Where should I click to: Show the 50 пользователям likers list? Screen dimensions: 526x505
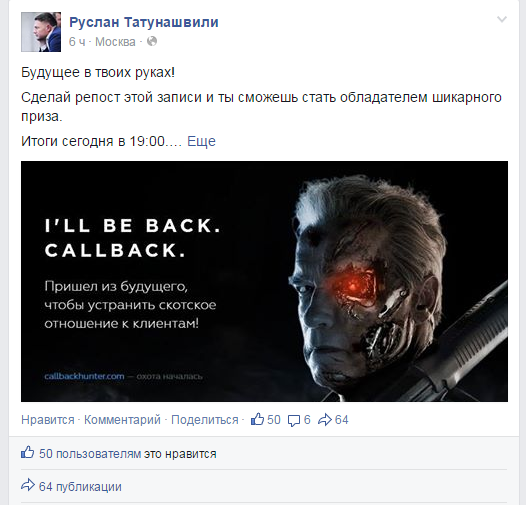(90, 454)
